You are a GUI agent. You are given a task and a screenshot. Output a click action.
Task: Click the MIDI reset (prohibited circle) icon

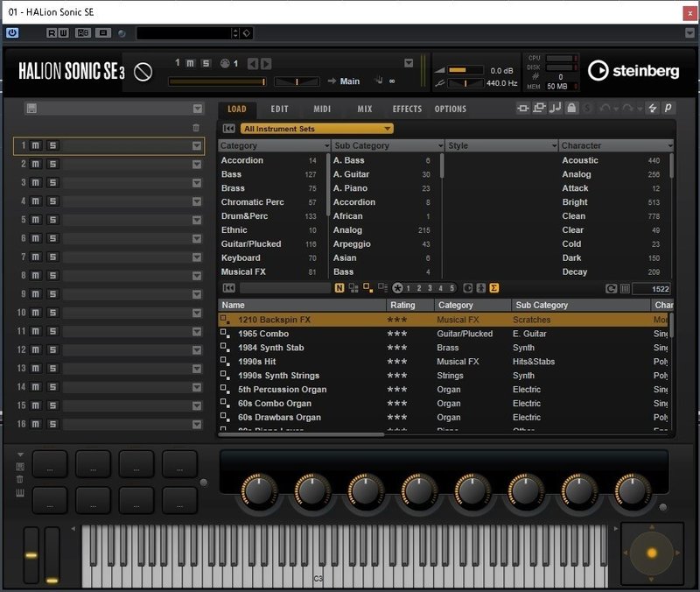pyautogui.click(x=143, y=72)
